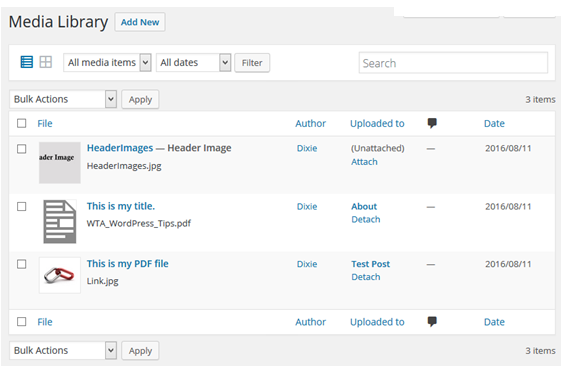565x367 pixels.
Task: Select the 'This is my PDF file' checkbox
Action: click(x=22, y=264)
